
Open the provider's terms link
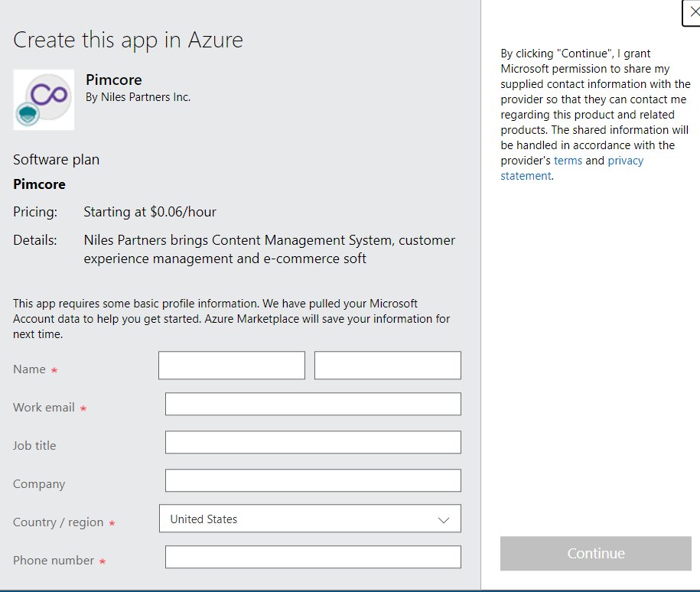(568, 161)
